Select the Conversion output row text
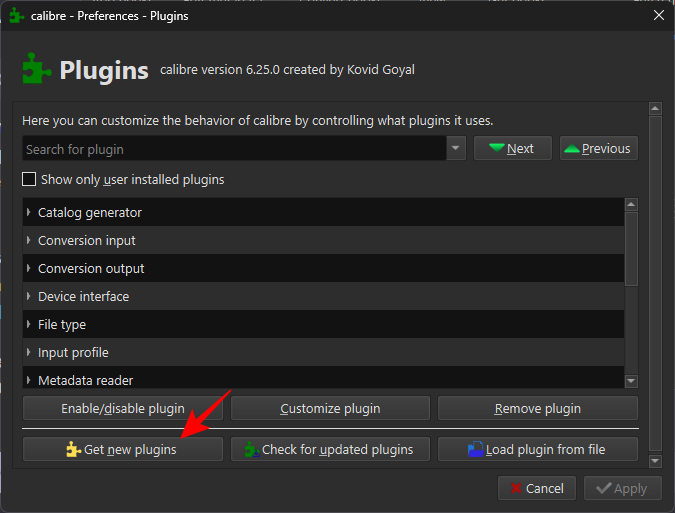Viewport: 675px width, 513px height. pyautogui.click(x=91, y=269)
